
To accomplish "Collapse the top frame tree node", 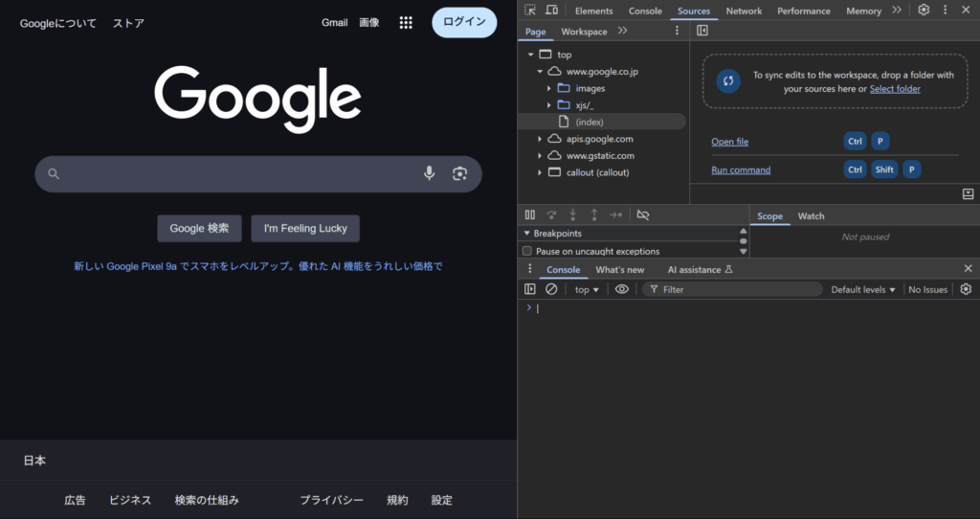I will tap(530, 55).
